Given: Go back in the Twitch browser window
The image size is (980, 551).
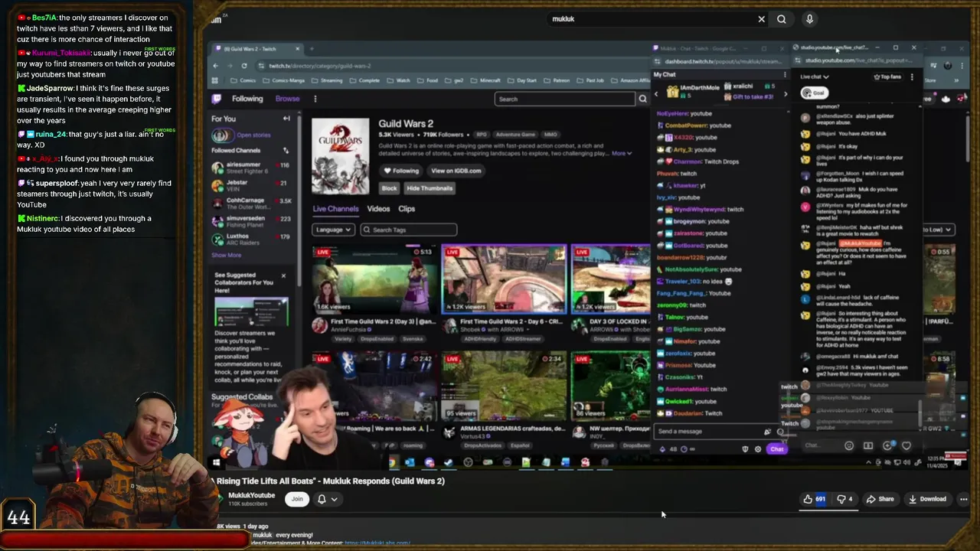Looking at the screenshot, I should tap(216, 66).
